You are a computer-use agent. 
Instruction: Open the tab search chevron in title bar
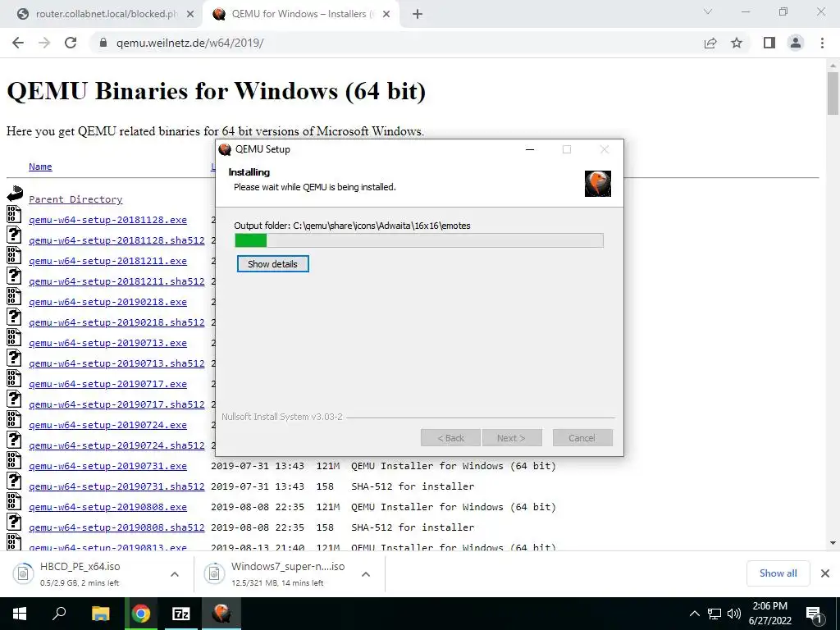tap(708, 11)
